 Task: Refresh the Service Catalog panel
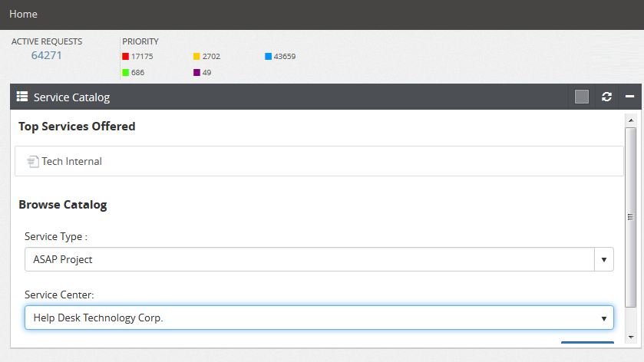pos(606,97)
